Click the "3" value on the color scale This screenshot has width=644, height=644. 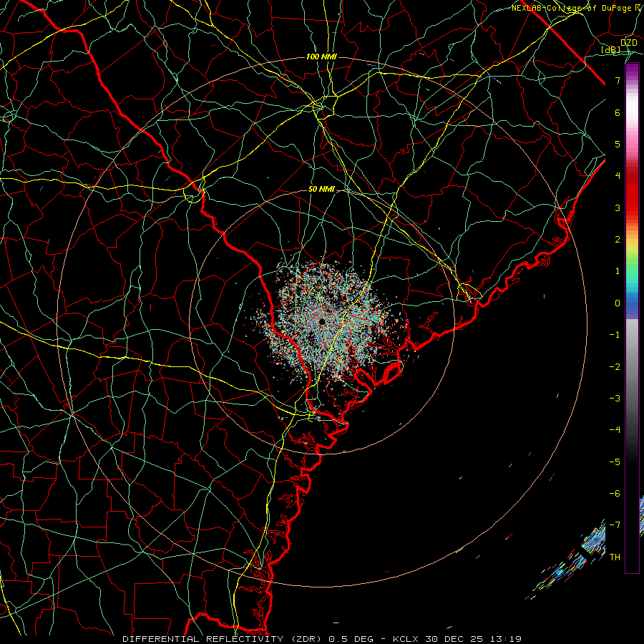tap(618, 208)
